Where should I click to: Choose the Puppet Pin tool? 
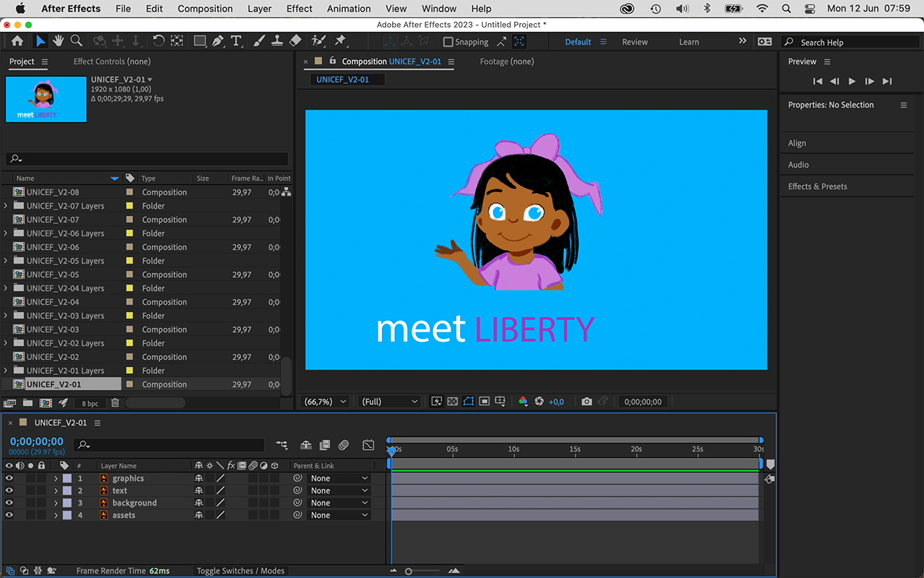coord(341,41)
